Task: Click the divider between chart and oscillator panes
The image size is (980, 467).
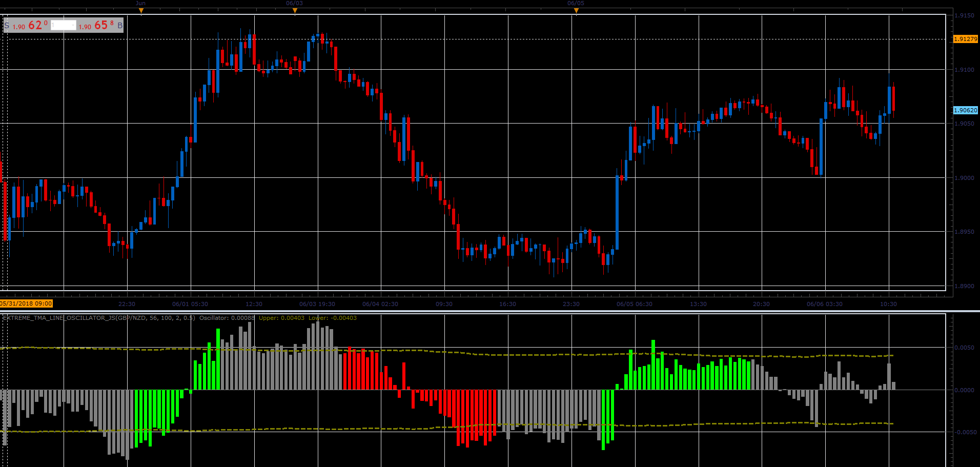Action: [x=490, y=311]
